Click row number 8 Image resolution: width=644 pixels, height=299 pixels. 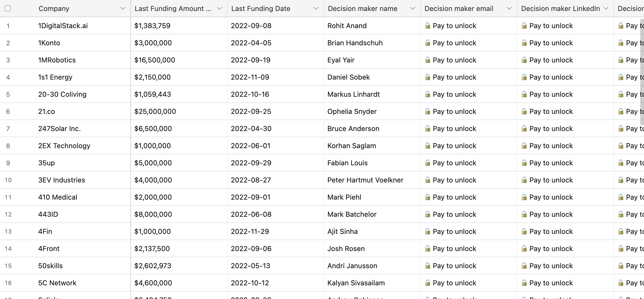8,146
